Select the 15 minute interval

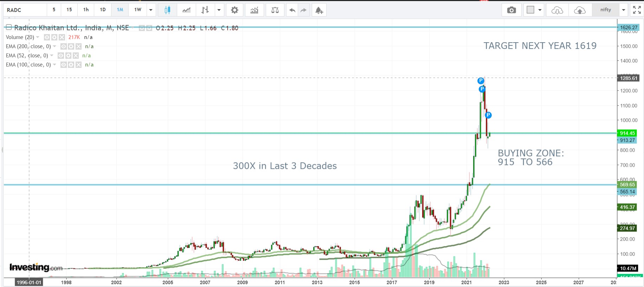(x=69, y=10)
